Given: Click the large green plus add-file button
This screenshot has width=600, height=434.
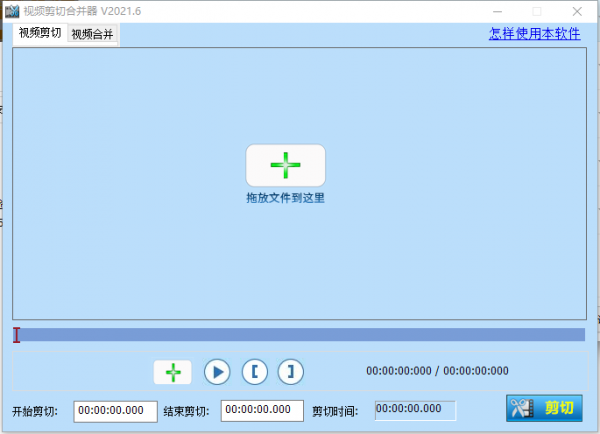Looking at the screenshot, I should click(x=285, y=165).
